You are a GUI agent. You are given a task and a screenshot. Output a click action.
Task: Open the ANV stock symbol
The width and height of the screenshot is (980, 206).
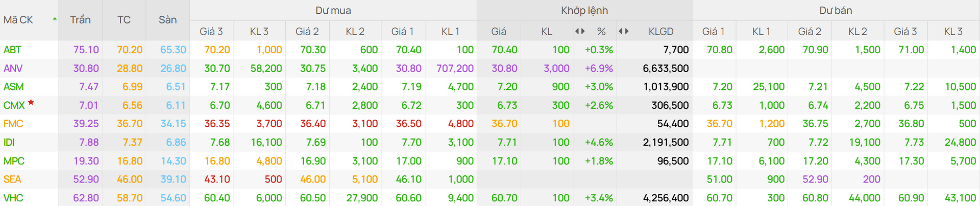13,68
